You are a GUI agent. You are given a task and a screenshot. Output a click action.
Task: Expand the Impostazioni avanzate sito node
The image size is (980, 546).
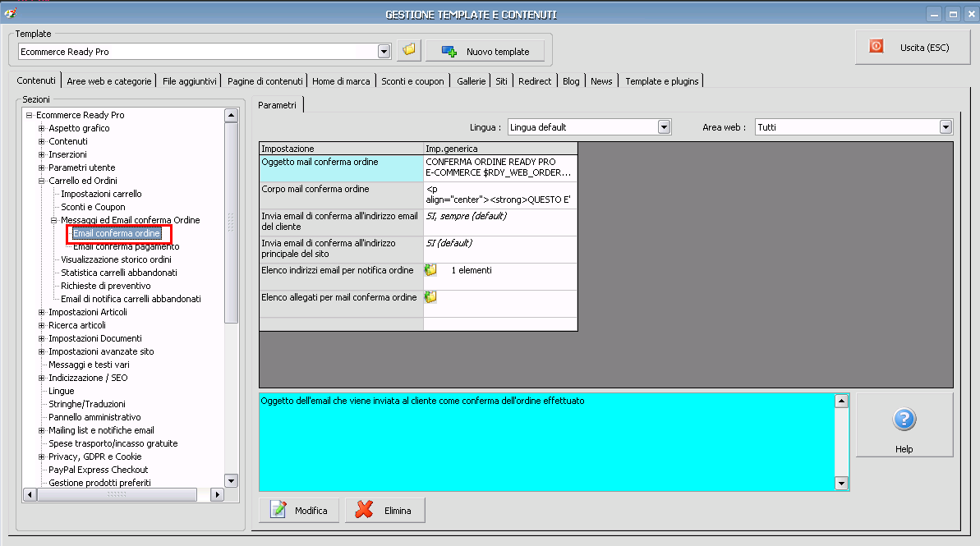pyautogui.click(x=41, y=351)
